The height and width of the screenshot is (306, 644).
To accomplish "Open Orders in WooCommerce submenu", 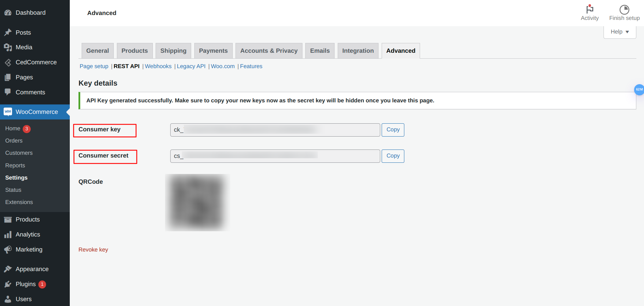I will click(x=14, y=141).
